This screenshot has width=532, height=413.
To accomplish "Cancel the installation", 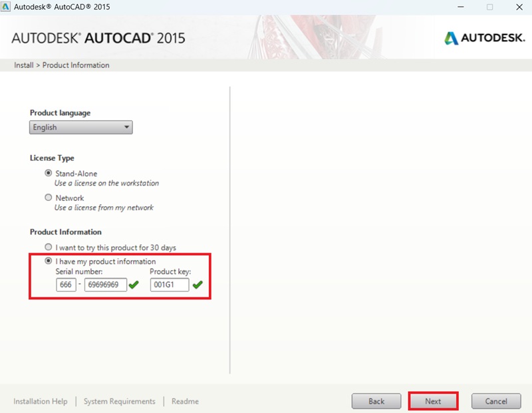I will click(x=496, y=401).
